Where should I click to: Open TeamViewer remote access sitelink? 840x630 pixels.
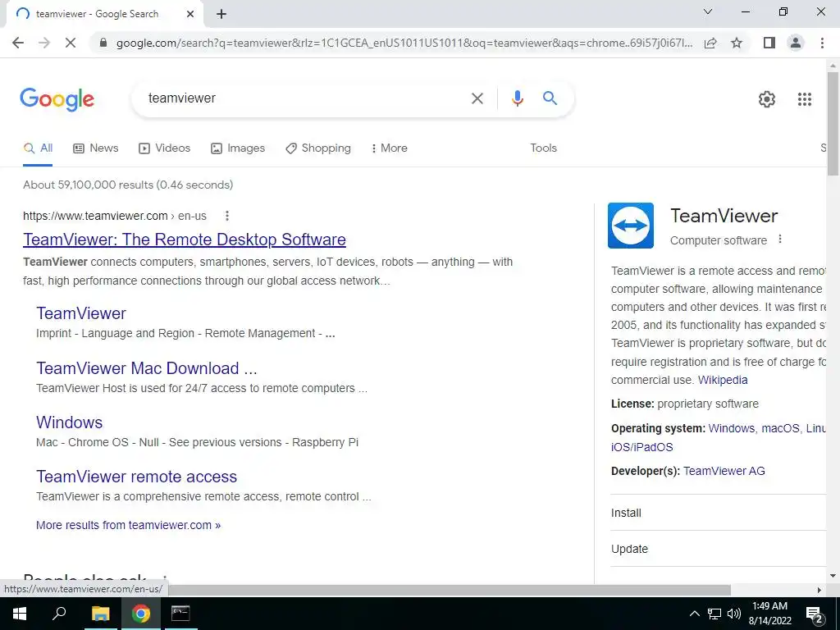137,477
